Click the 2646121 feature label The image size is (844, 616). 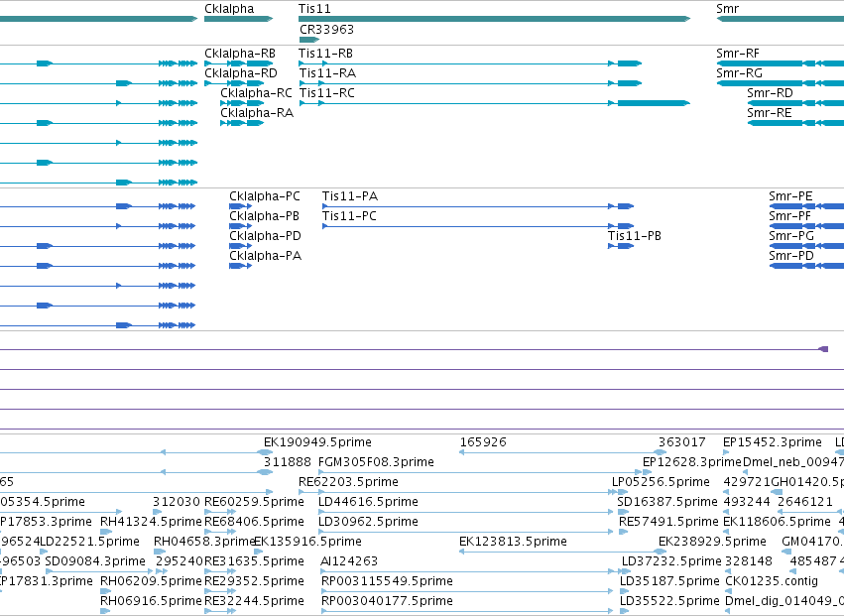pyautogui.click(x=805, y=502)
